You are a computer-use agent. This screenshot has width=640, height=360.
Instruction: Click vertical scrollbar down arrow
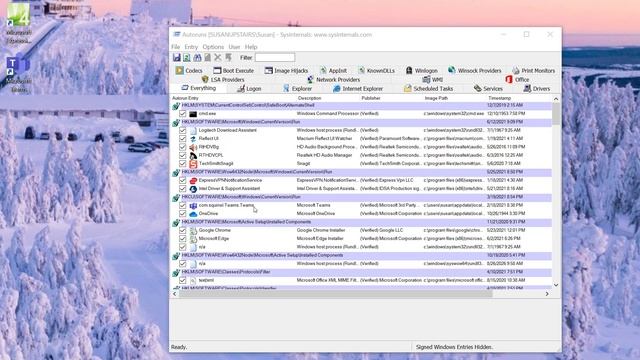coord(556,285)
